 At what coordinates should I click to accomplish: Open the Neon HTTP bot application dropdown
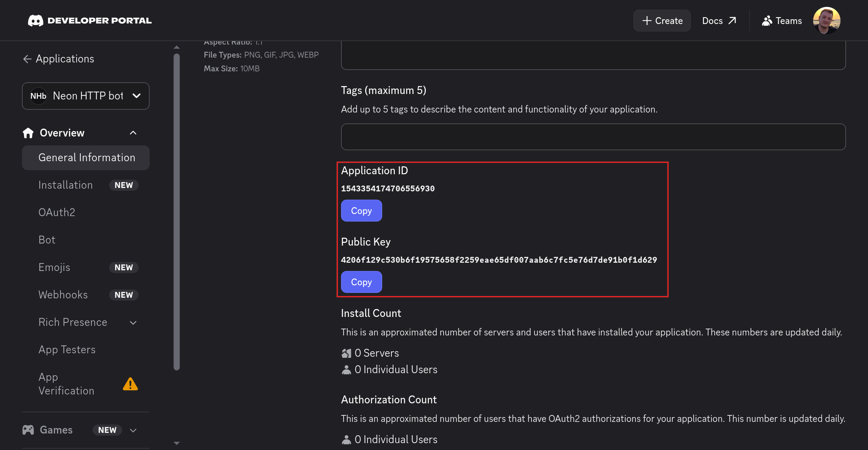[86, 96]
